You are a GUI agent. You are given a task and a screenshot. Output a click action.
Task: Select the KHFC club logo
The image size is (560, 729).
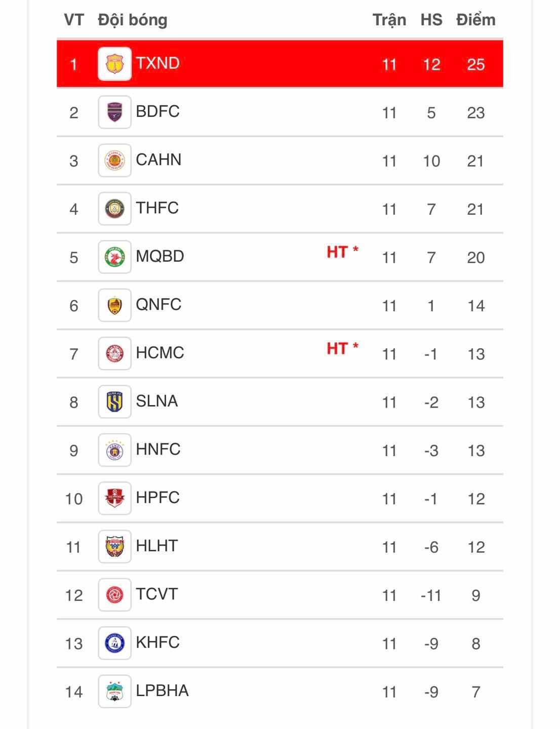[x=114, y=643]
